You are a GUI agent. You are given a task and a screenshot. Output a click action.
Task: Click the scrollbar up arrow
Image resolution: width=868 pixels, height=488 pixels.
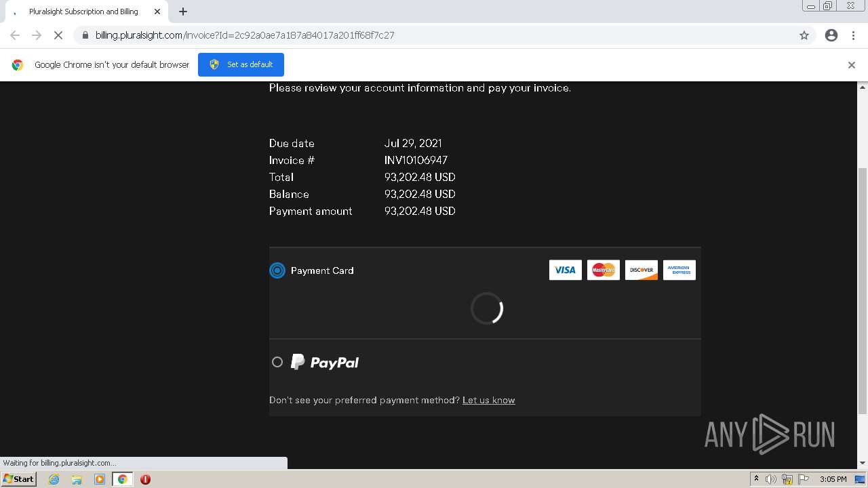tap(863, 87)
